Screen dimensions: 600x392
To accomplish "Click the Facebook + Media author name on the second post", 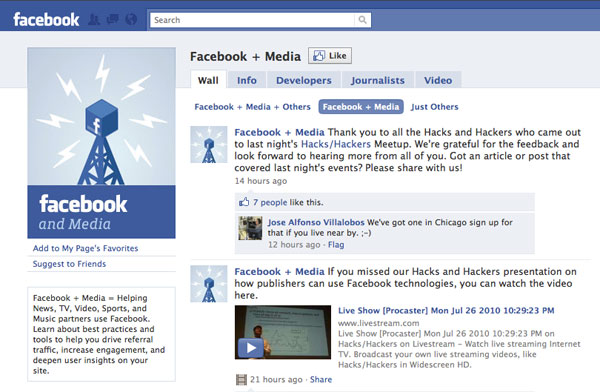I will [x=279, y=272].
